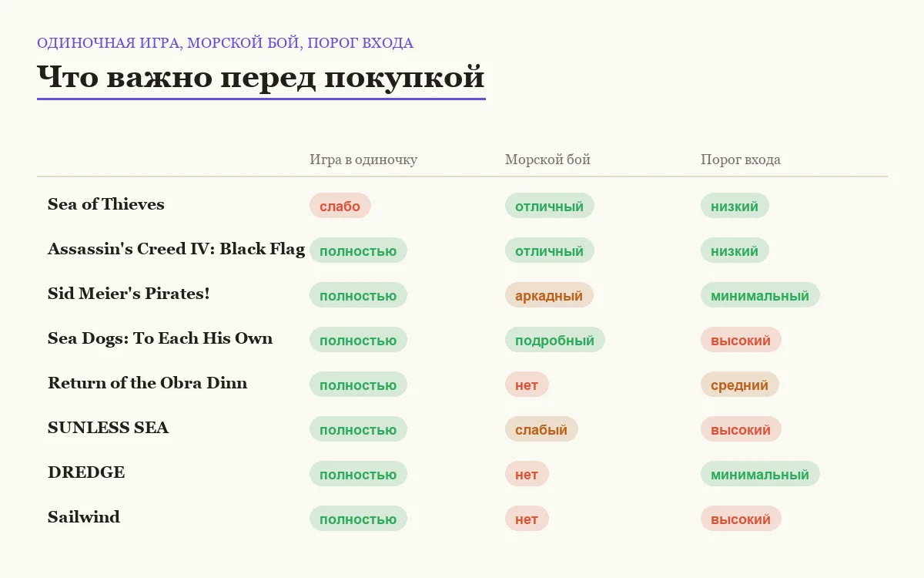Select the "Игра в одиночку" column header
This screenshot has width=924, height=578.
(x=363, y=160)
